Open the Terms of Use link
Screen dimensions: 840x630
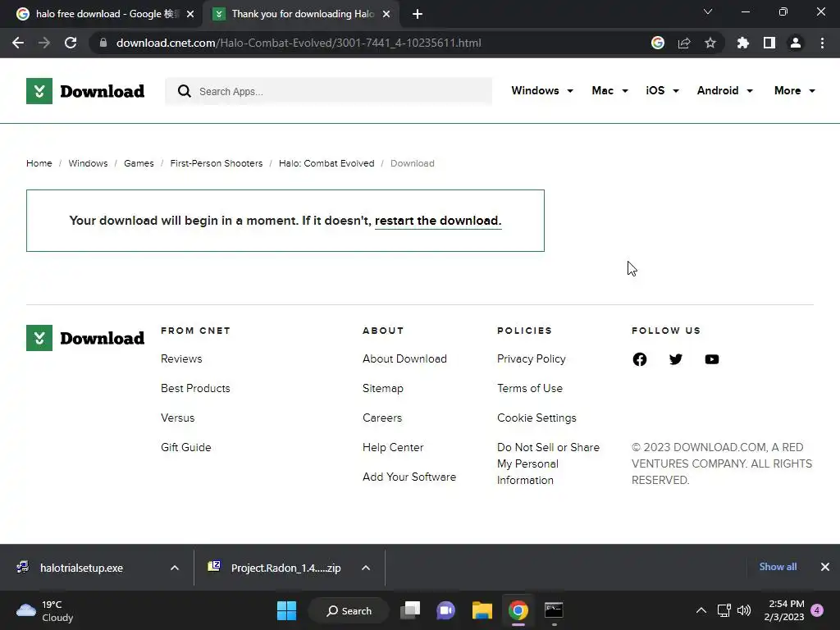click(530, 388)
